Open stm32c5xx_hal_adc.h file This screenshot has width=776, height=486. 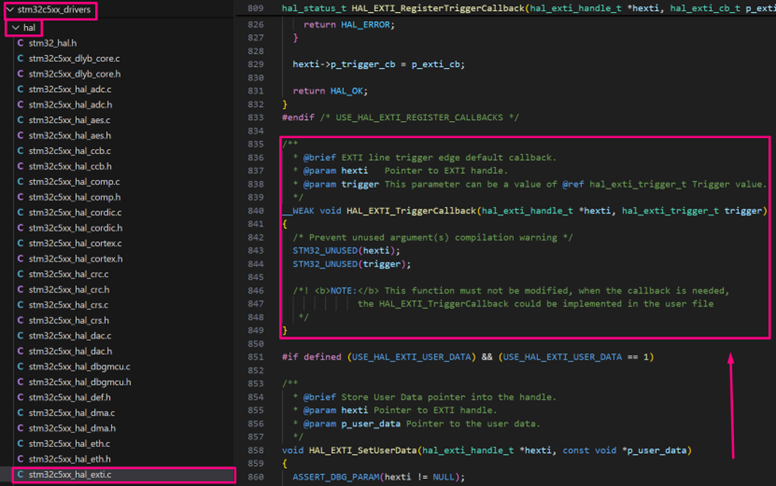tap(70, 104)
